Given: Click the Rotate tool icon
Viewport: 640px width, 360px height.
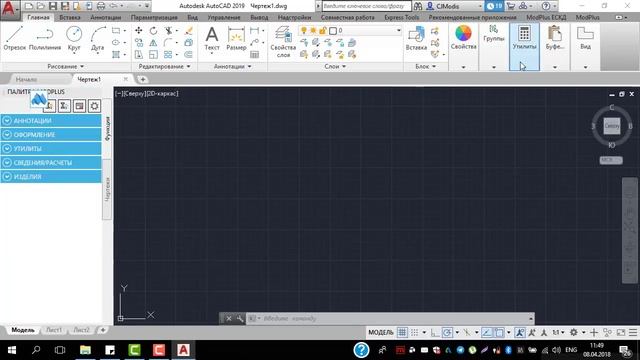Looking at the screenshot, I should pos(153,31).
